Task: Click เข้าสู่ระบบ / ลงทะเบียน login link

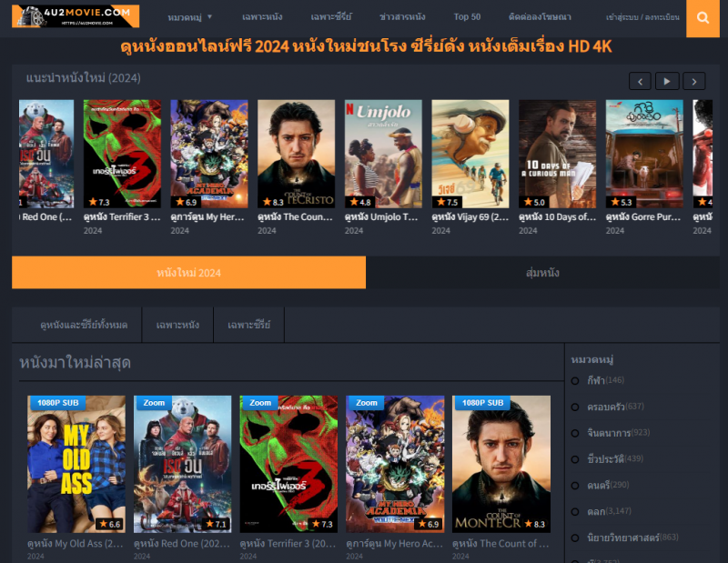Action: coord(642,17)
